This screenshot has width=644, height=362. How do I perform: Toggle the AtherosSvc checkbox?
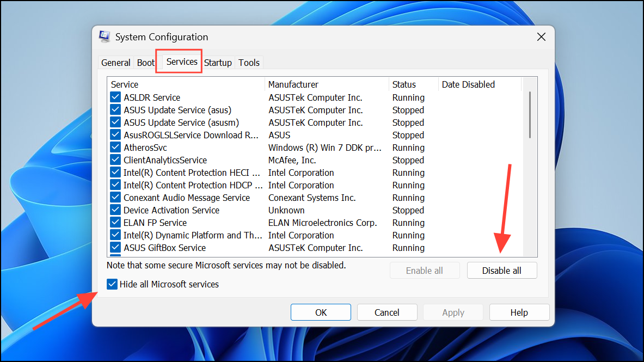[x=115, y=148]
